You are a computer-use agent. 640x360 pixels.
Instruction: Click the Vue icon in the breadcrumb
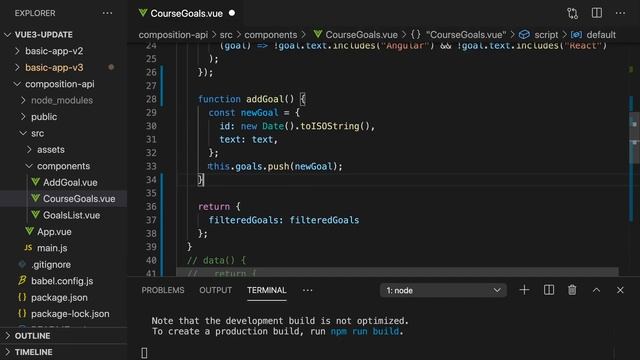click(318, 34)
